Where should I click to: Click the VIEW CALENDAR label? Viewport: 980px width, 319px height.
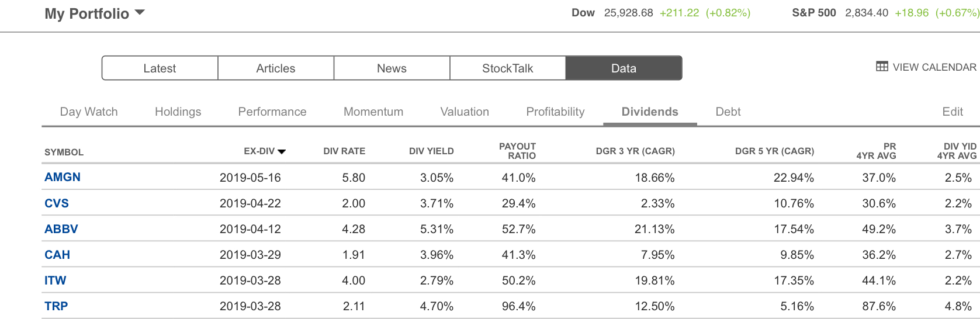point(934,67)
